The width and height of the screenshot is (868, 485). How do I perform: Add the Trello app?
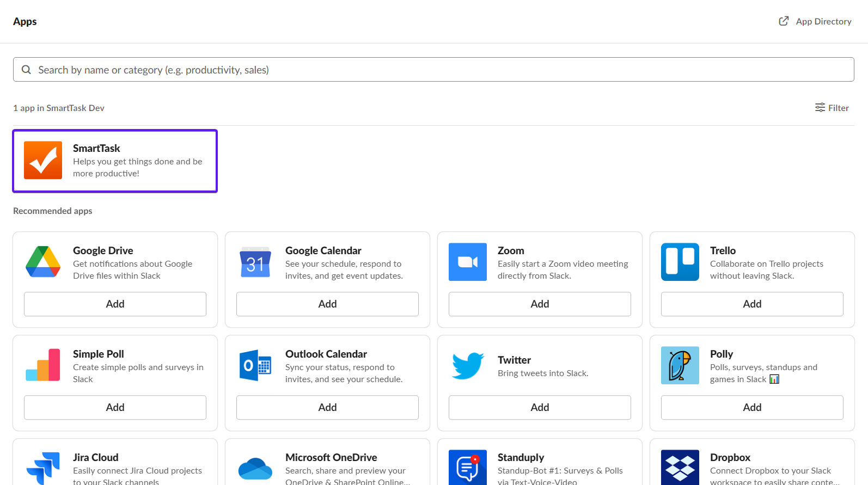point(752,304)
